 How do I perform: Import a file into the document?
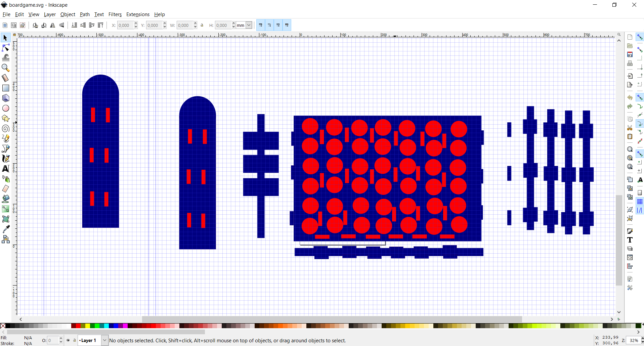(630, 76)
